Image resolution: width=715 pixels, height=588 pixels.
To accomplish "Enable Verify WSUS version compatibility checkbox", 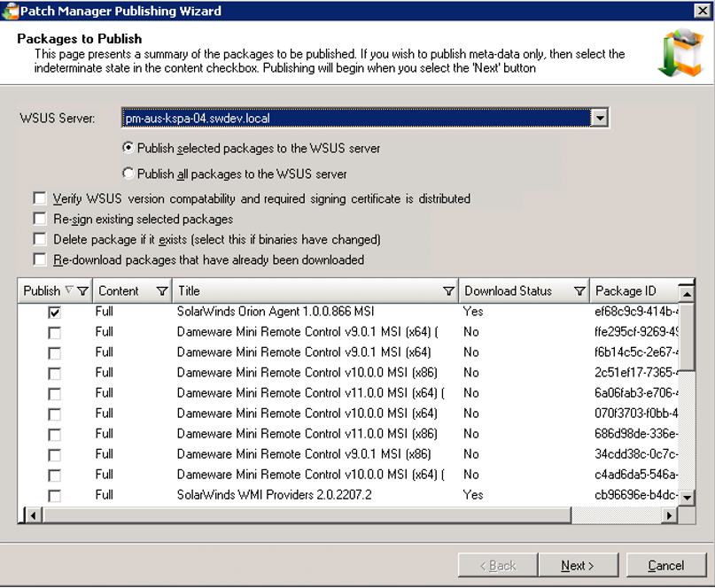I will tap(39, 199).
